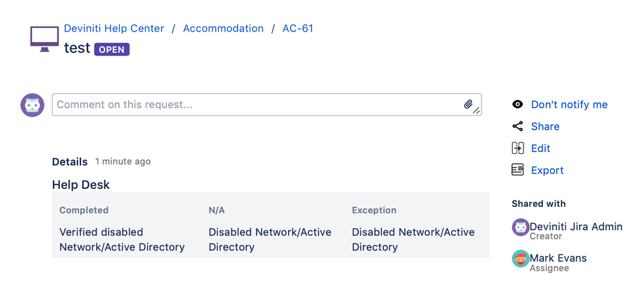This screenshot has width=644, height=301.
Task: Select the Completed column header
Action: 84,210
